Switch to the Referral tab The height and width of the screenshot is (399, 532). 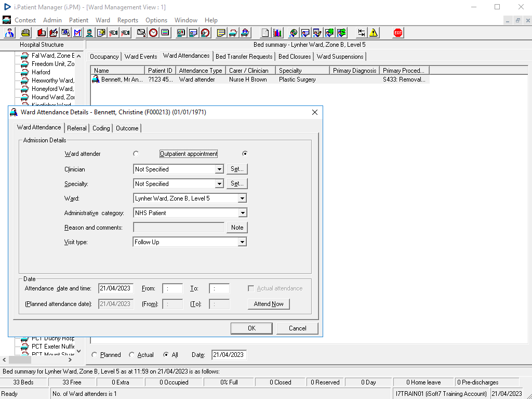[x=77, y=128]
